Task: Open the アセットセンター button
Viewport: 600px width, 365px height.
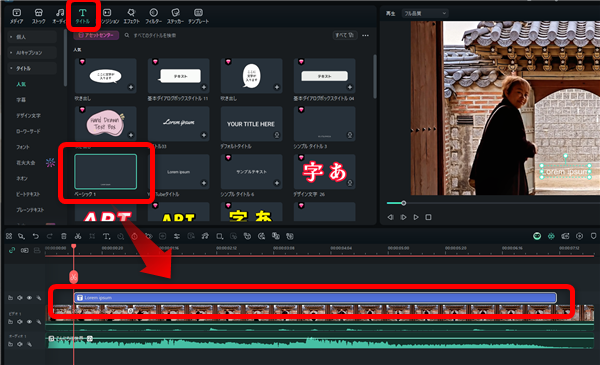Action: pyautogui.click(x=96, y=35)
